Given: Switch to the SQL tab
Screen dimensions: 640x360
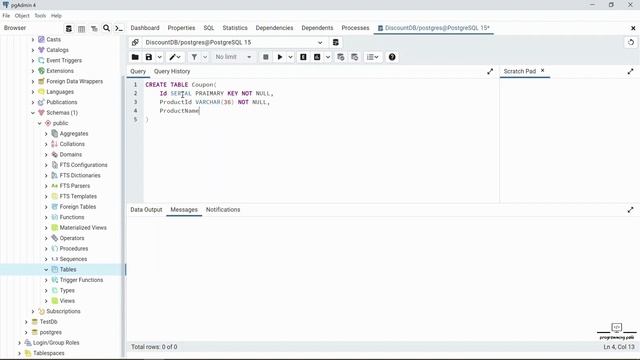Looking at the screenshot, I should click(x=209, y=28).
